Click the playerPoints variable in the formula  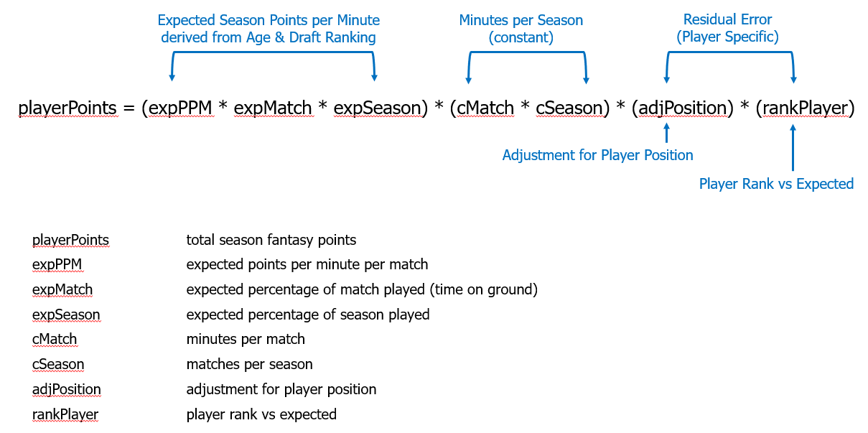(x=67, y=108)
